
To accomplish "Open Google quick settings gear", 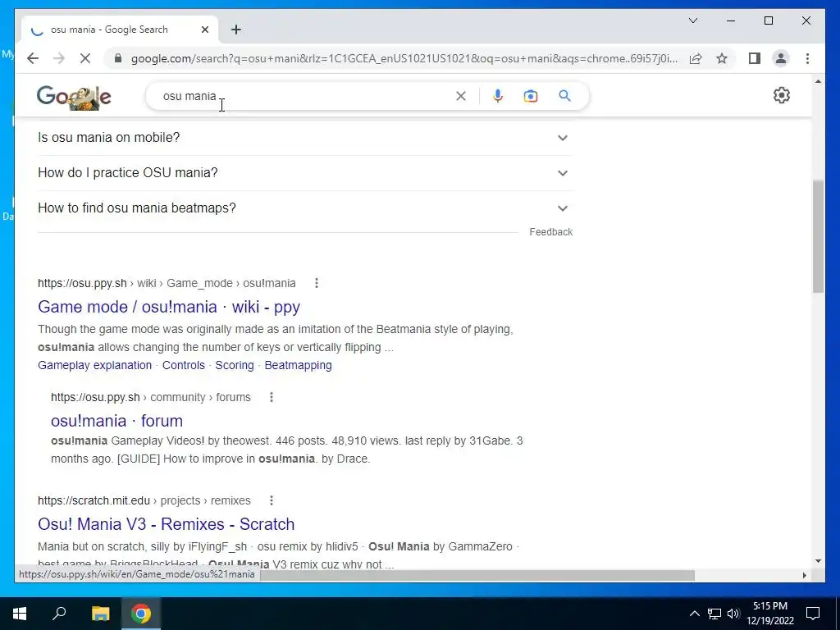I will (782, 95).
